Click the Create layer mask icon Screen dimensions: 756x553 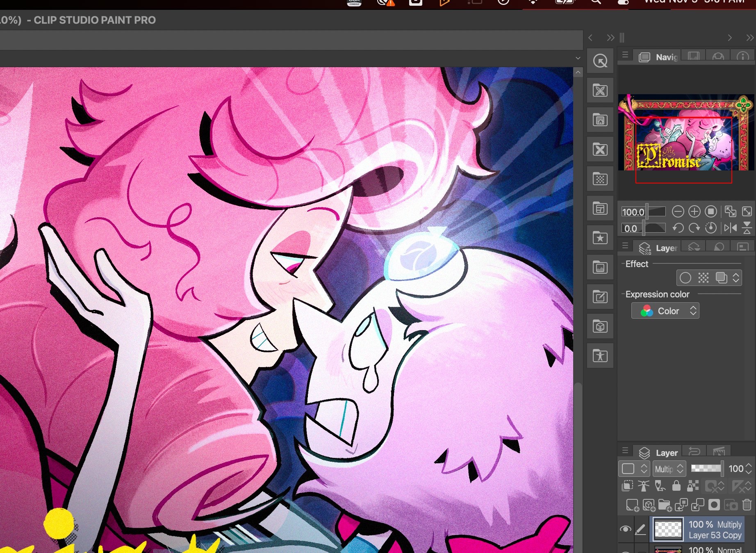pos(714,505)
